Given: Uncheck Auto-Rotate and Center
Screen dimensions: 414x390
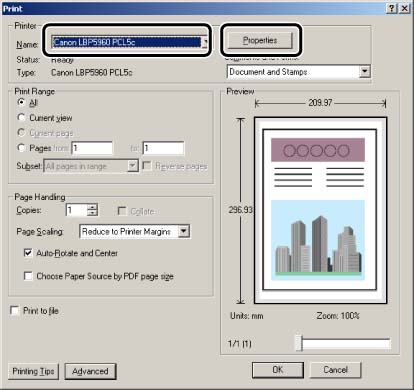Looking at the screenshot, I should (x=28, y=253).
